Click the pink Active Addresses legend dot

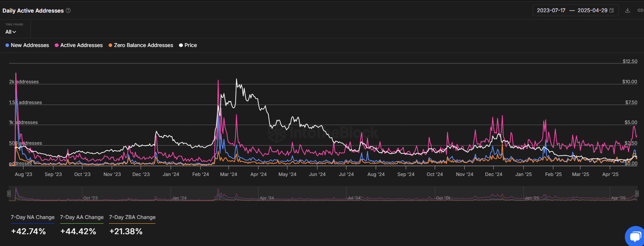click(x=57, y=45)
